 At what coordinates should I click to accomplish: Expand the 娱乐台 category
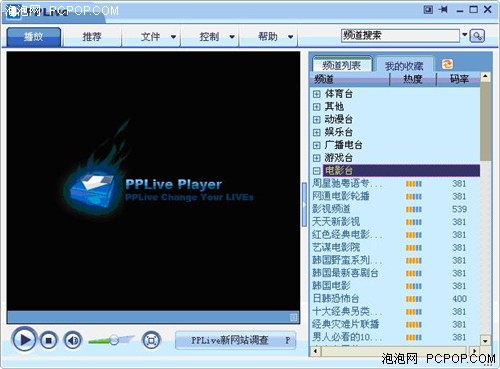pyautogui.click(x=316, y=132)
